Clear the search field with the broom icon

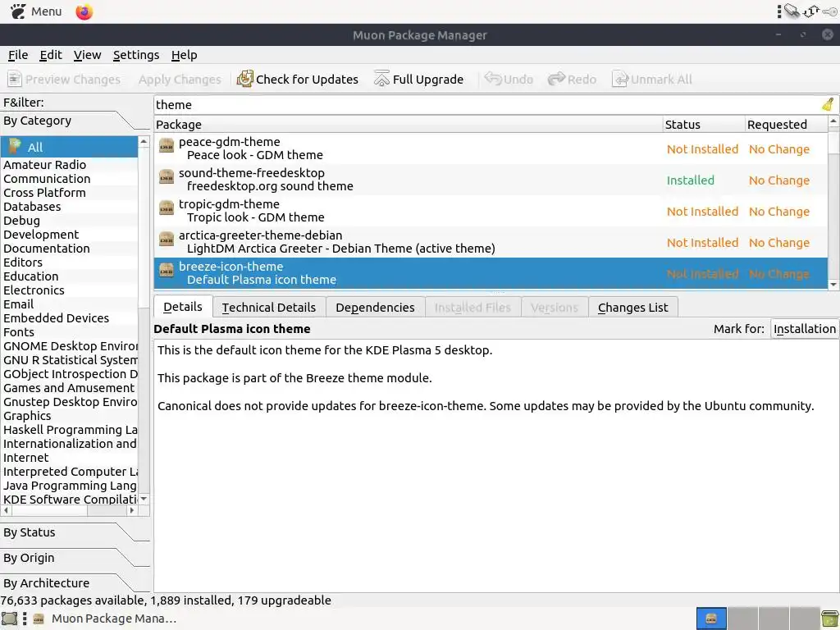(828, 104)
